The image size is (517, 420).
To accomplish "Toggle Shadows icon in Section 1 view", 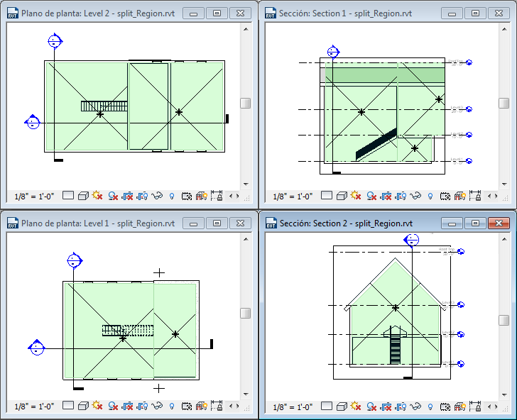I will pyautogui.click(x=371, y=197).
